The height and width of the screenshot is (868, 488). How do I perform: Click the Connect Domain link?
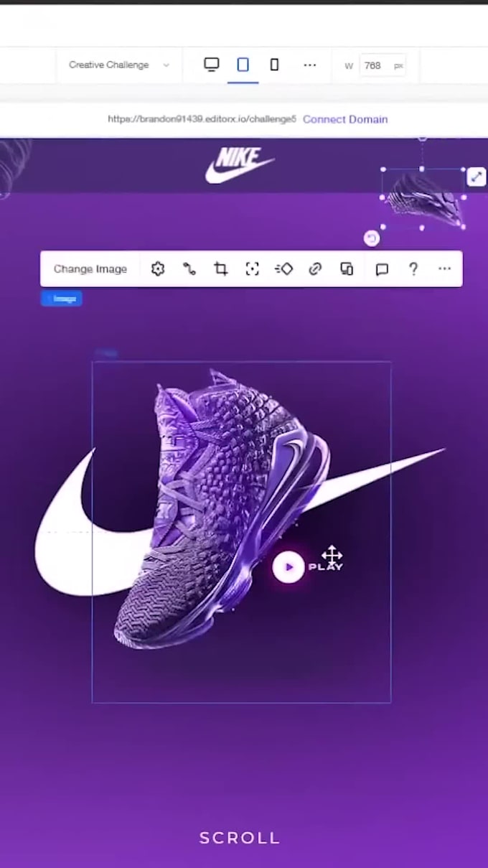pyautogui.click(x=345, y=119)
